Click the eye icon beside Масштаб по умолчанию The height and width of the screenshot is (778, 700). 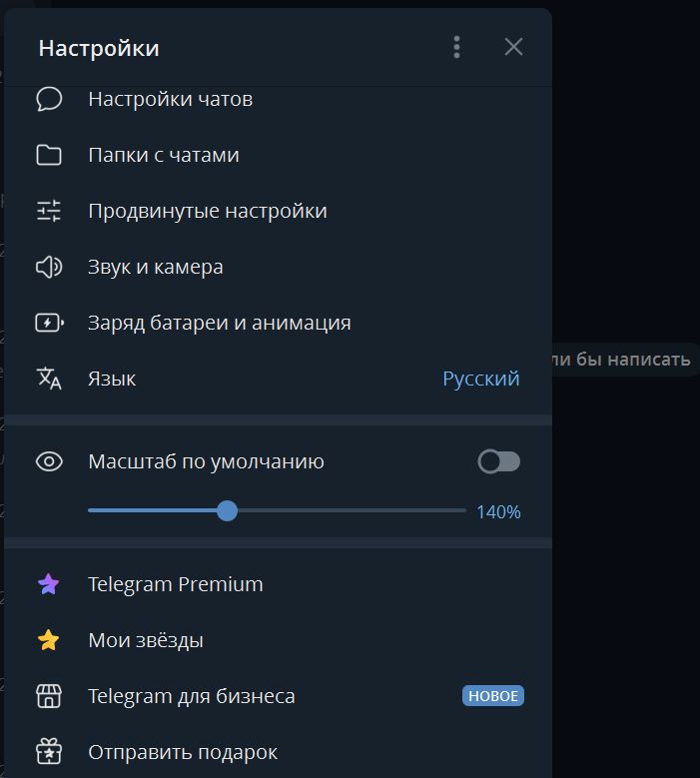coord(49,461)
